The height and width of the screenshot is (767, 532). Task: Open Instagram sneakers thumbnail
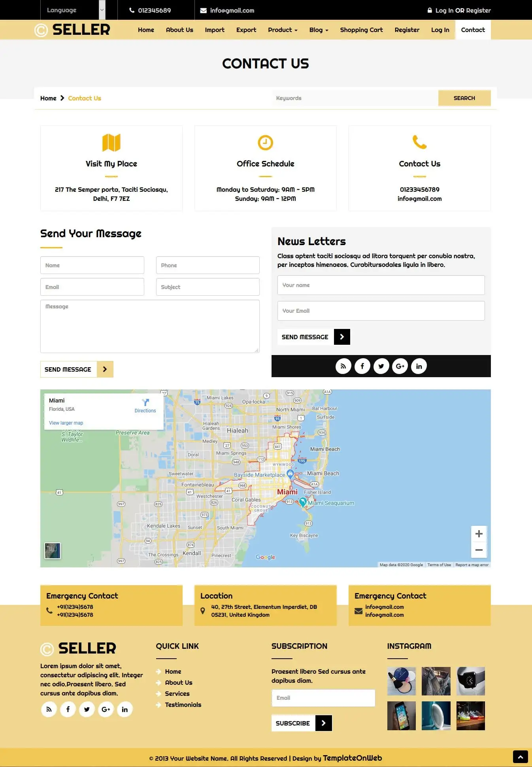click(x=470, y=716)
